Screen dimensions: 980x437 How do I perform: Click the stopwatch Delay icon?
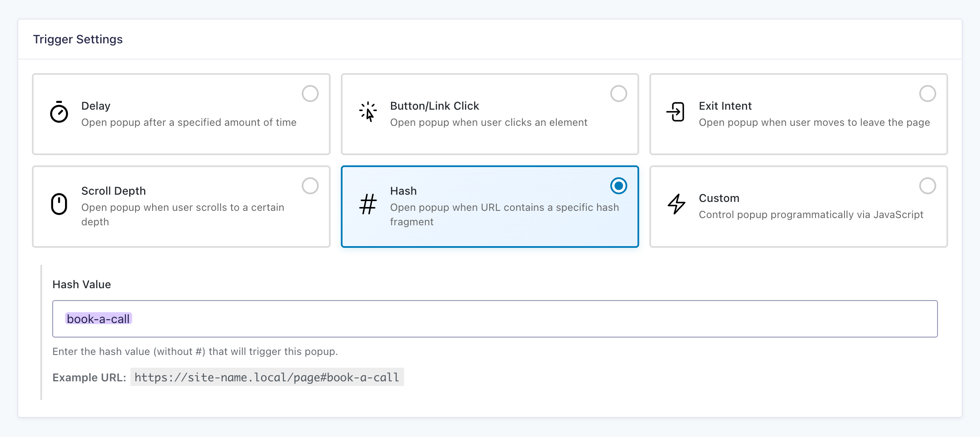tap(59, 112)
